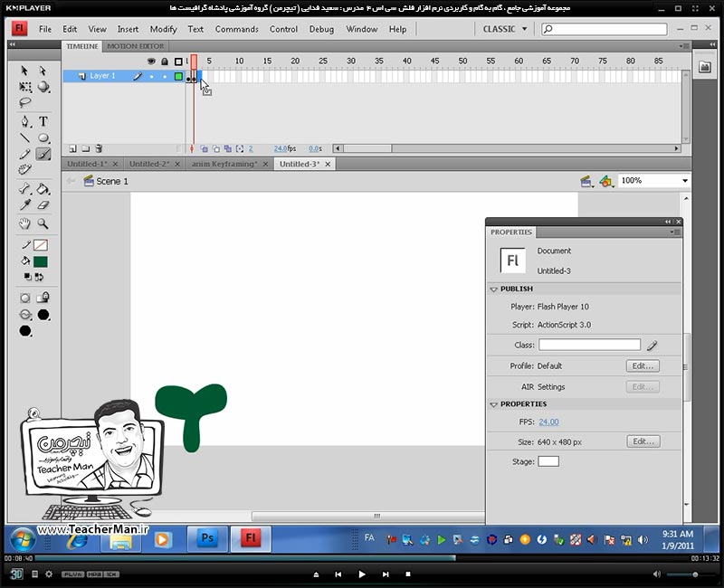
Task: Collapse the PROPERTIES section triangle
Action: [493, 404]
